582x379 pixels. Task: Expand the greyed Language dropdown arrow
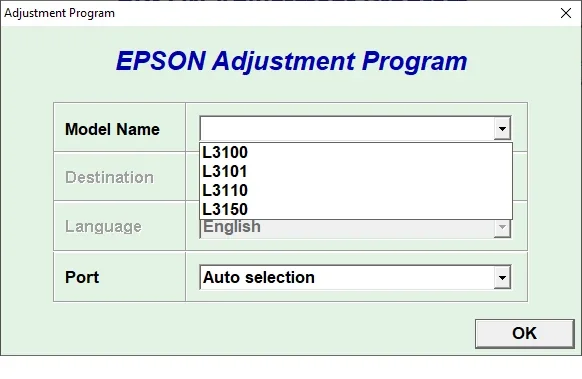502,227
